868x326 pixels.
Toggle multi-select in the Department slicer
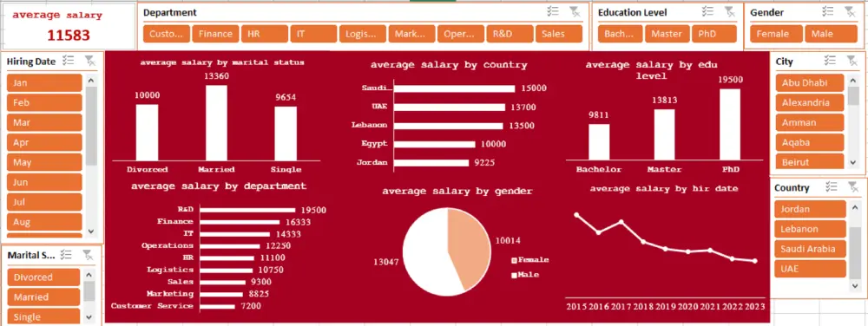pyautogui.click(x=552, y=11)
